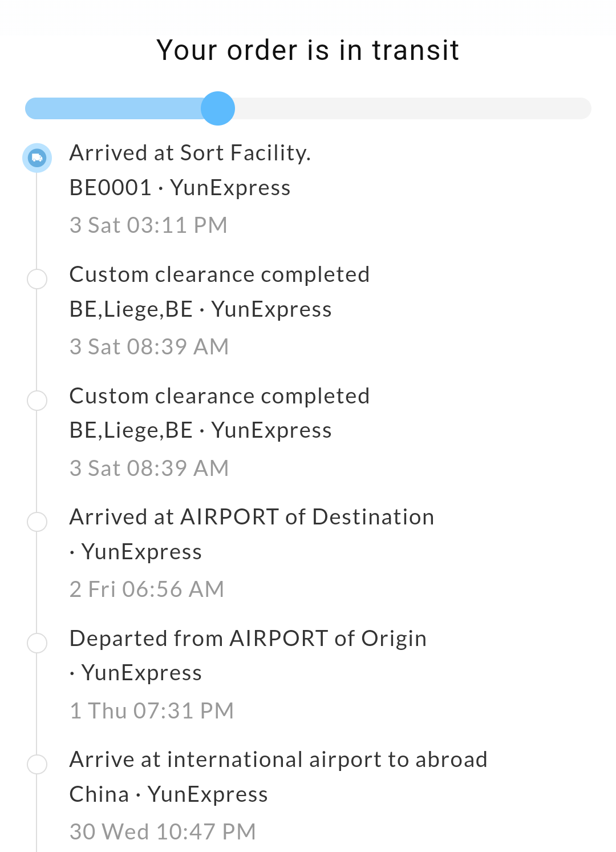Click the circle by the second Custom clearance entry
This screenshot has height=852, width=616.
pyautogui.click(x=37, y=400)
